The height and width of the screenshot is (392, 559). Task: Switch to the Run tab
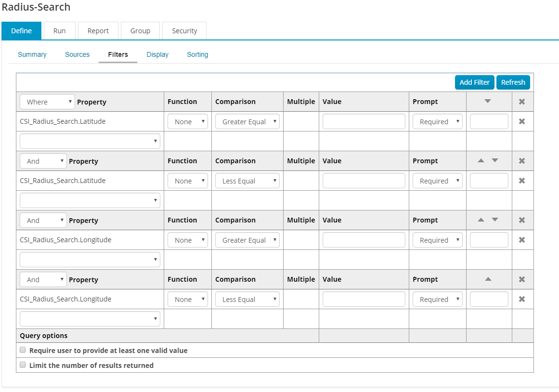pyautogui.click(x=60, y=31)
